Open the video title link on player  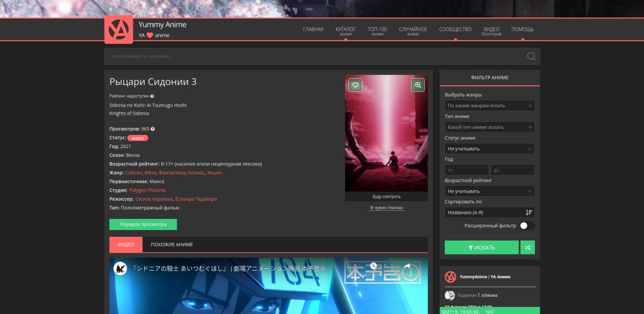(229, 269)
